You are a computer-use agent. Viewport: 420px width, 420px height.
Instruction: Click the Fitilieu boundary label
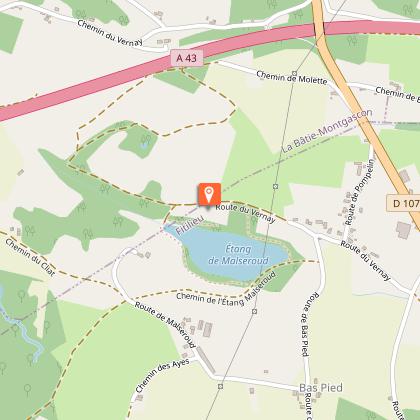189,225
